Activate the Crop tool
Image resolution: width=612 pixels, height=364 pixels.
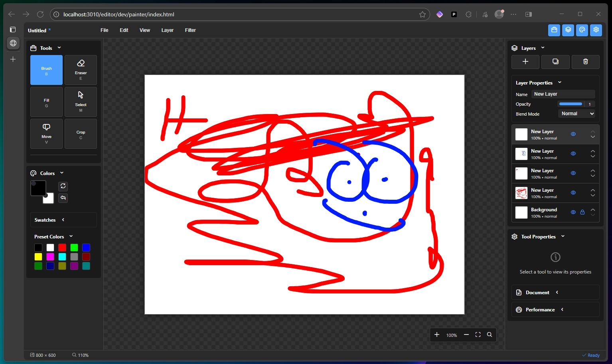tap(81, 134)
